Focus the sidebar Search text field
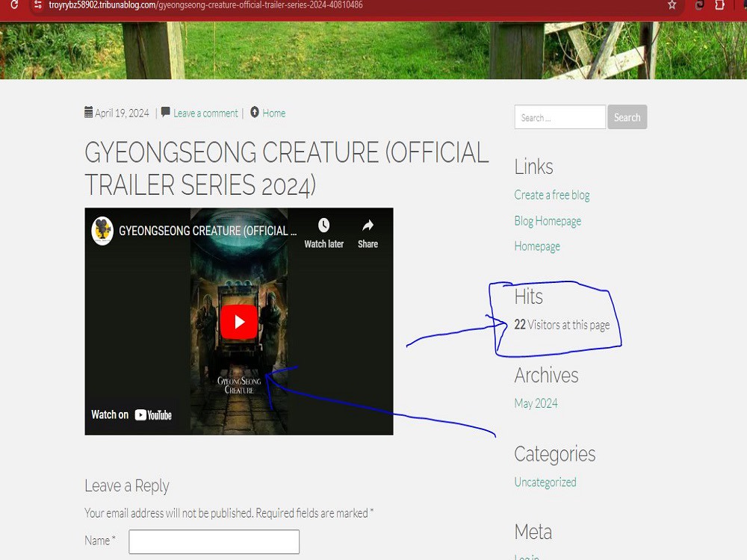 (x=560, y=117)
